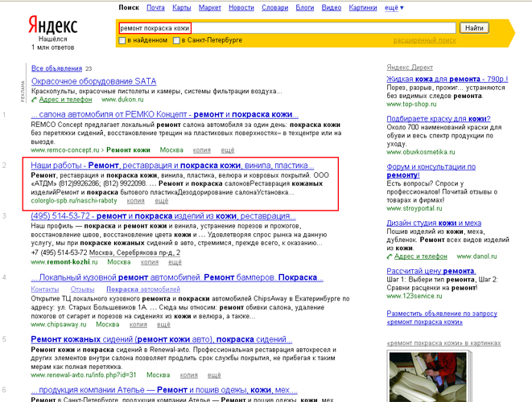This screenshot has width=532, height=402.
Task: View 'копия' of colorglo-spb.ru result
Action: (136, 201)
